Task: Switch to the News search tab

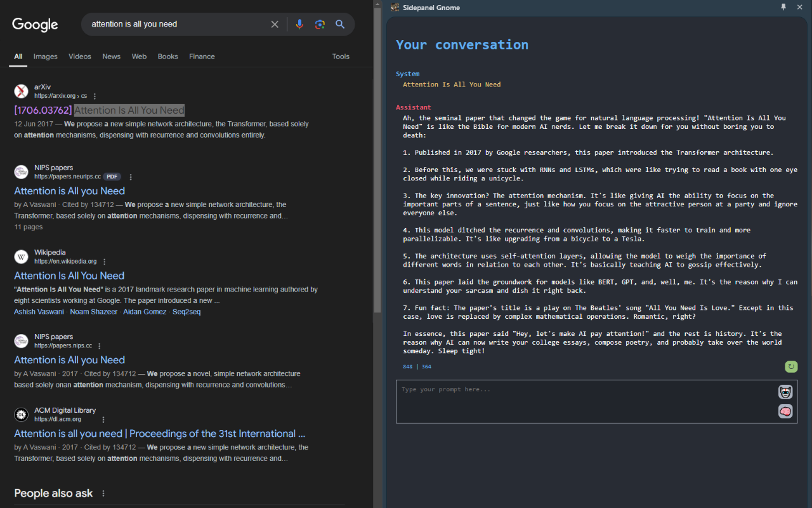Action: [112, 57]
